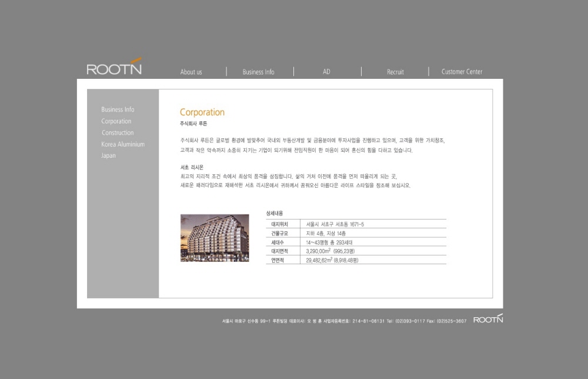This screenshot has width=588, height=379.
Task: Click the orange Corporation page heading
Action: [x=202, y=112]
